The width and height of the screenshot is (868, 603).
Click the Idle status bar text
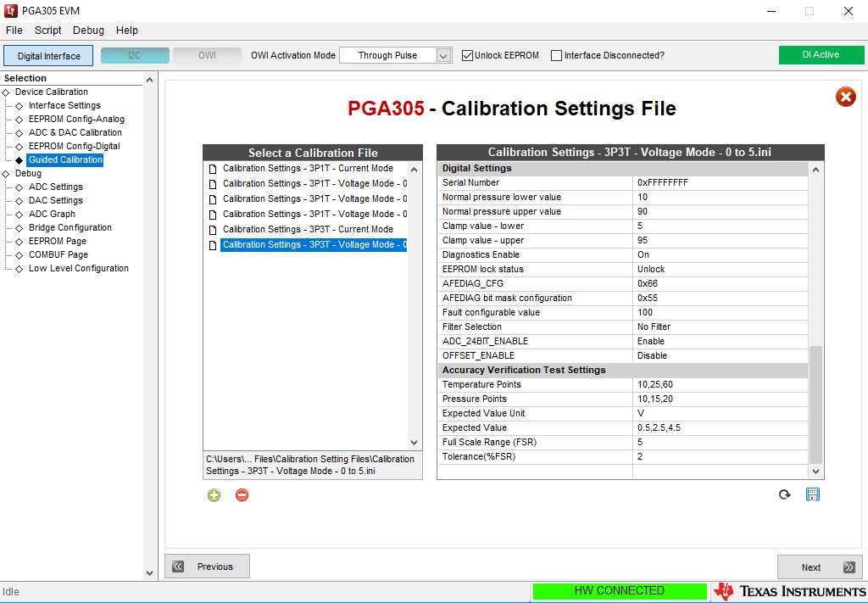click(10, 592)
